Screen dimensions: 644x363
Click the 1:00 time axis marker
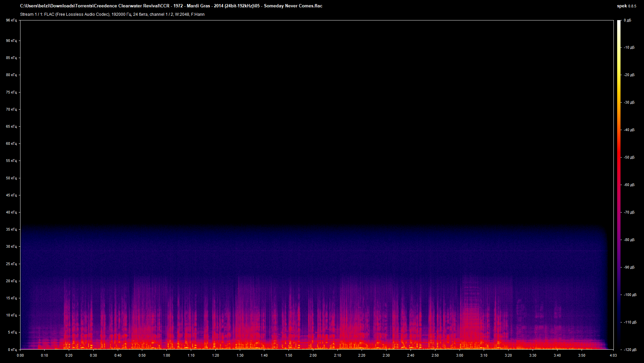[167, 355]
